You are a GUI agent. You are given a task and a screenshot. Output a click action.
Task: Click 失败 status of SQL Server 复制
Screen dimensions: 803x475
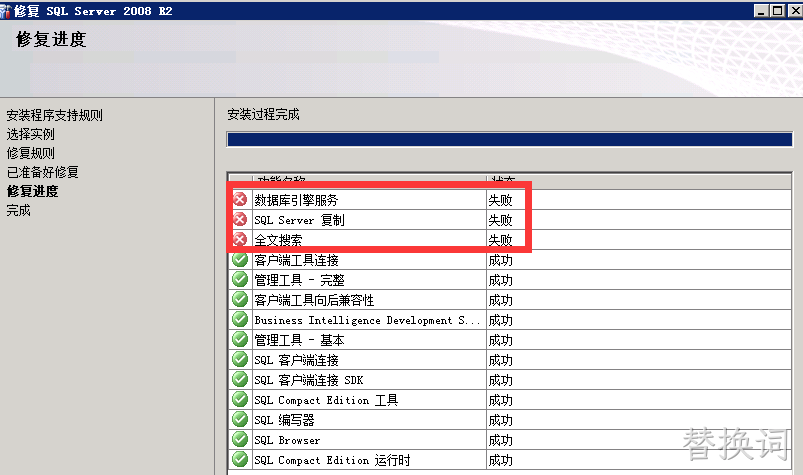point(500,220)
